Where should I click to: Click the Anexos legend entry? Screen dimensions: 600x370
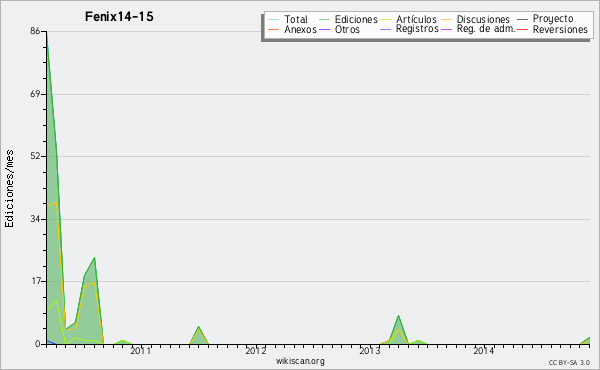point(292,29)
